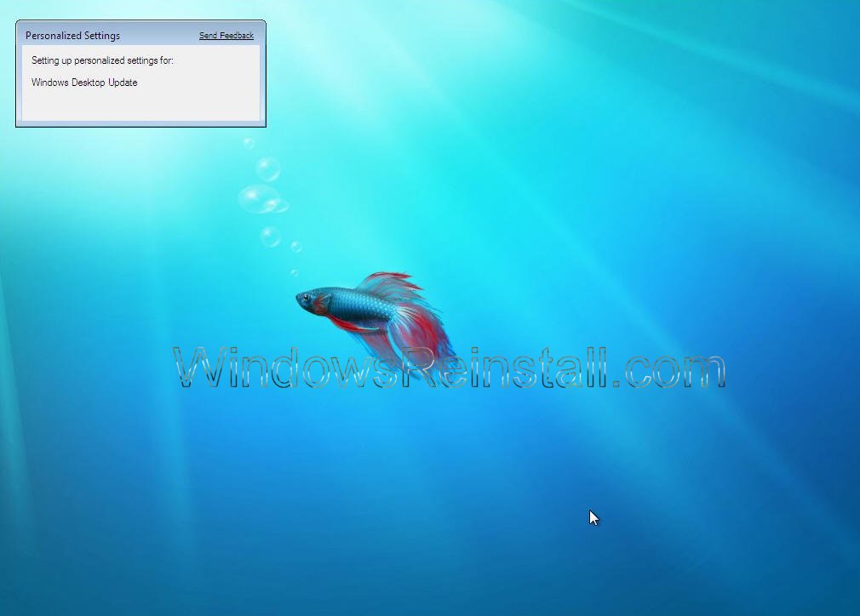Viewport: 860px width, 616px height.
Task: Click the red dorsal fin atop the fish
Action: [x=387, y=282]
